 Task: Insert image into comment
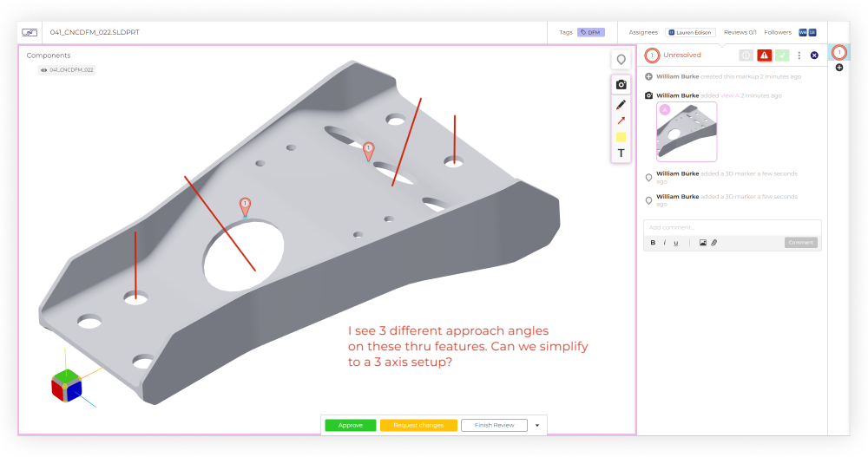703,243
